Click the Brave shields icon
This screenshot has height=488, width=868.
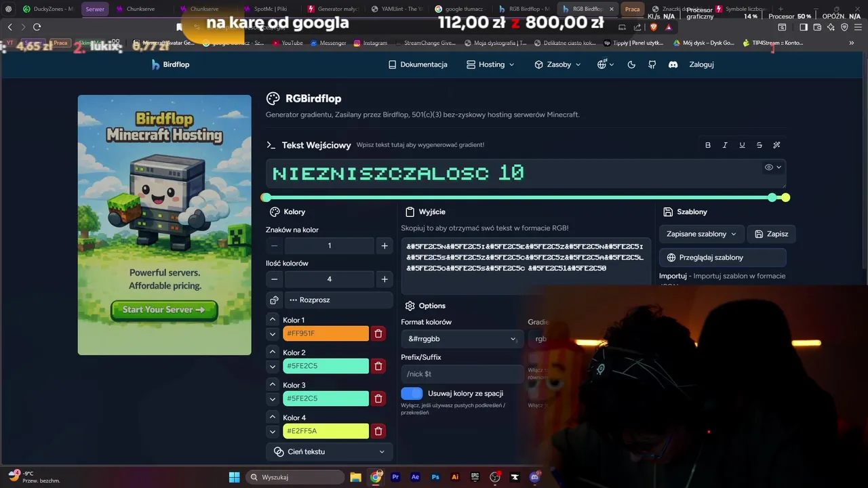click(653, 26)
